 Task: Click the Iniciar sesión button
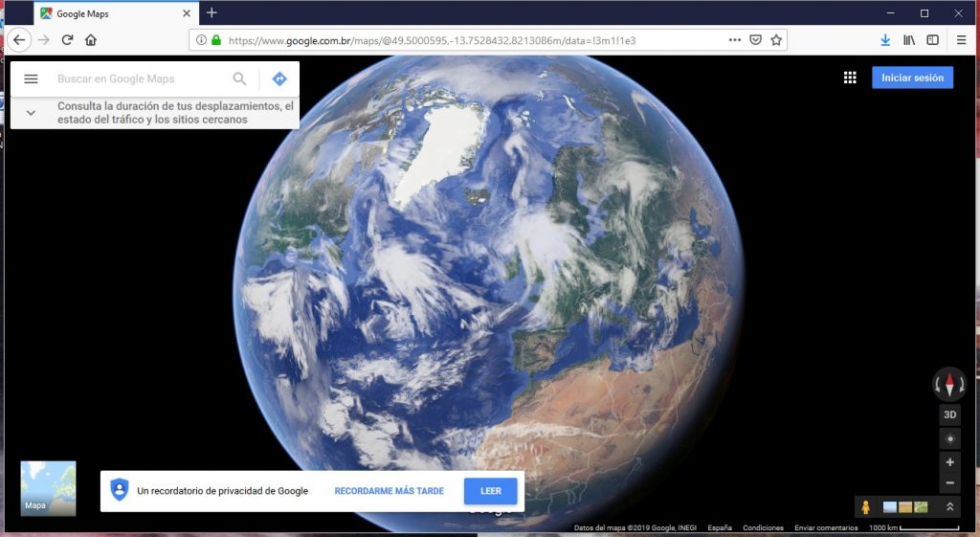912,78
